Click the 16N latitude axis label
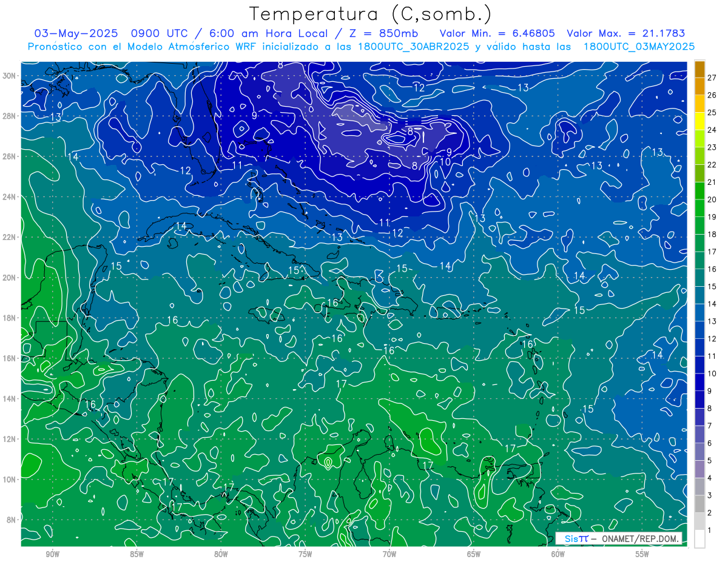This screenshot has width=728, height=562. tap(10, 358)
